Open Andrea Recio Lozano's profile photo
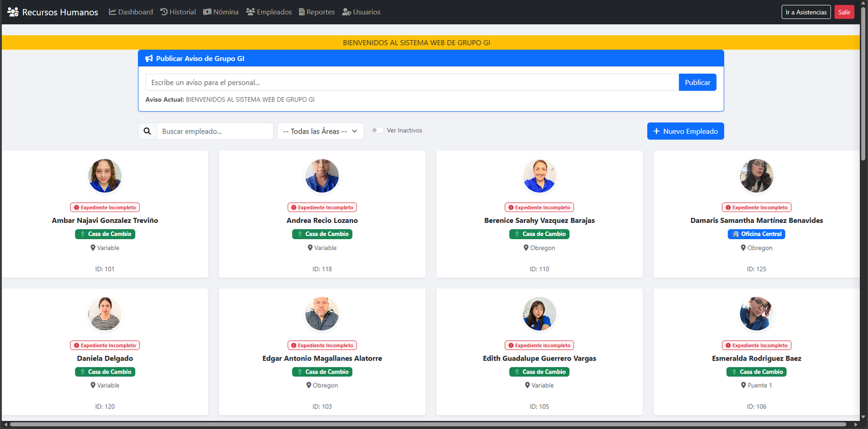The image size is (868, 429). 322,176
